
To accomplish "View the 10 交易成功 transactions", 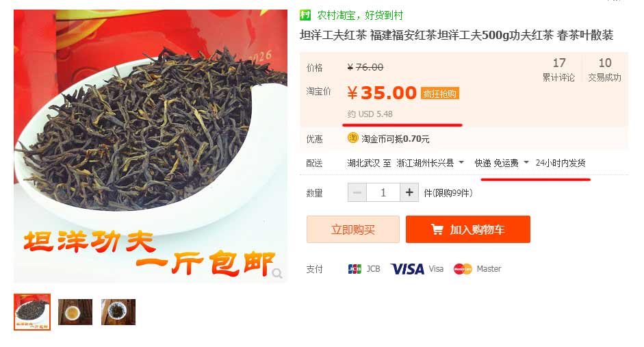I will (x=604, y=69).
